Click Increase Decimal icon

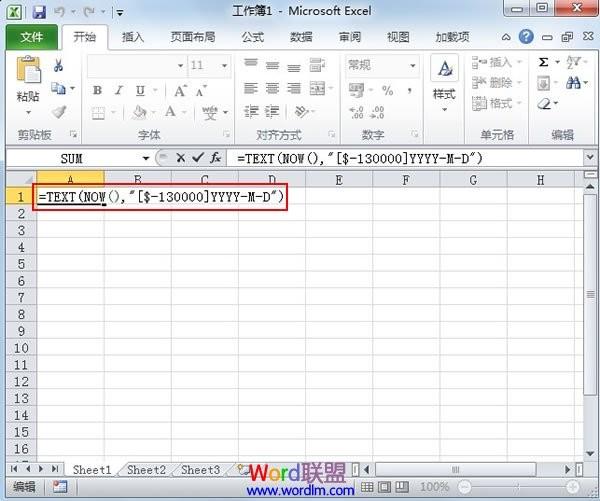[356, 113]
